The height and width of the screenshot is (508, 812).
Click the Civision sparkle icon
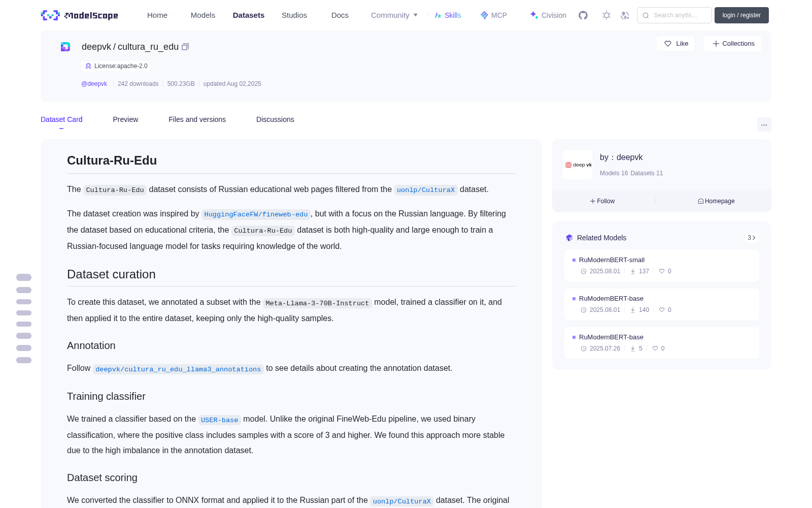(534, 15)
